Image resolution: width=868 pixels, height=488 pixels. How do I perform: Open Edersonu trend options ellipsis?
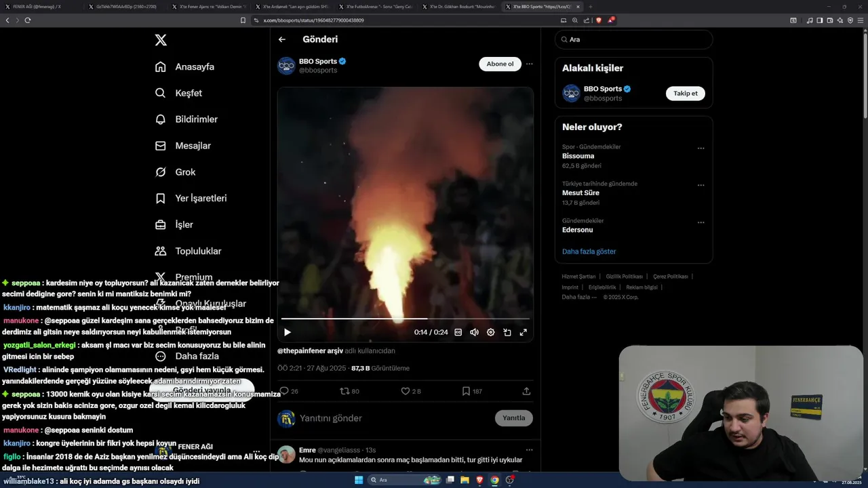point(701,222)
